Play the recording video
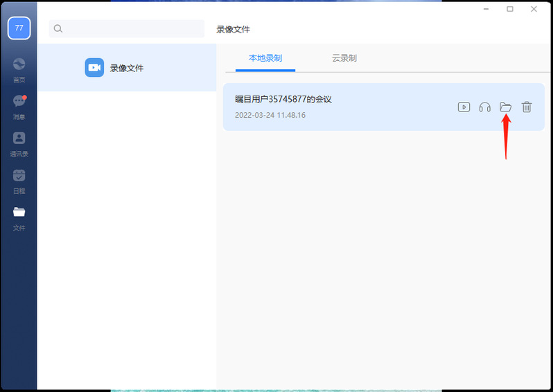Screen dimensions: 553x392 (464, 107)
